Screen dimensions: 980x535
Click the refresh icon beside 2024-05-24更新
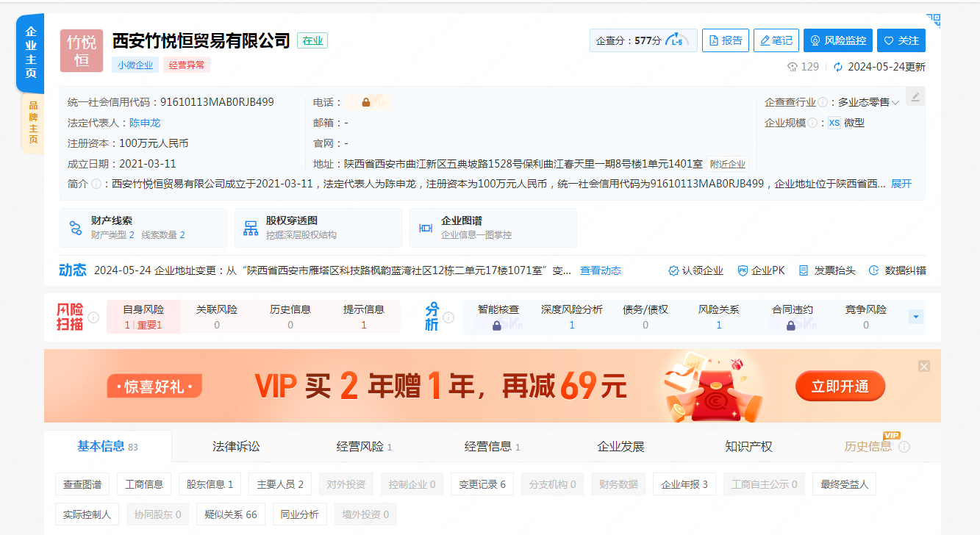(x=838, y=67)
